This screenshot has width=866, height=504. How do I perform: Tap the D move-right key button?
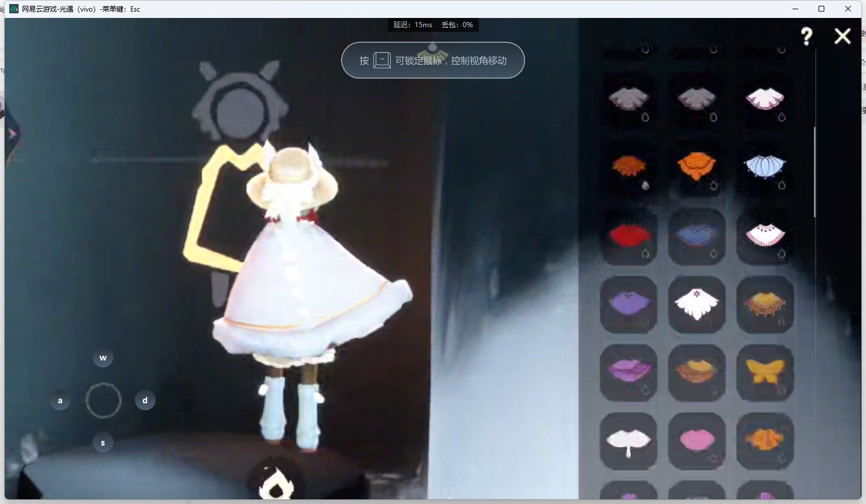pyautogui.click(x=145, y=400)
